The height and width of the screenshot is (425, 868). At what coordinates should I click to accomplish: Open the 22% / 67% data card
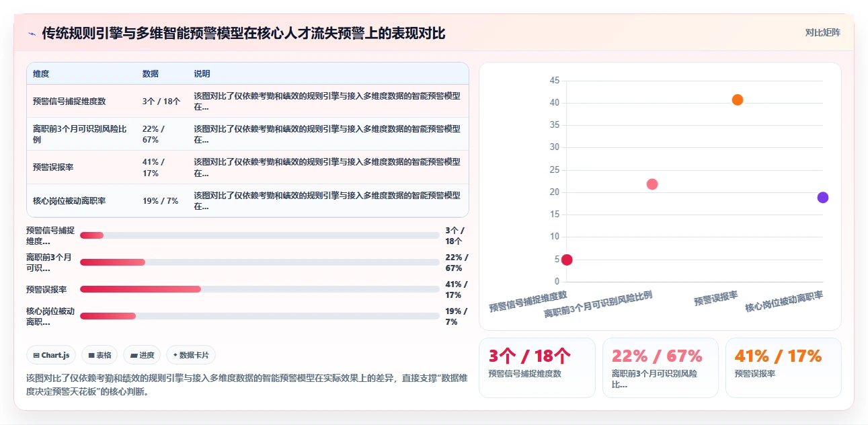(x=660, y=368)
